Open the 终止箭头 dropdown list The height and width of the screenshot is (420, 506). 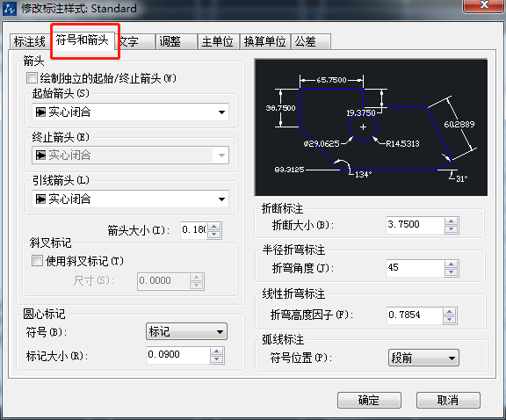click(x=130, y=156)
